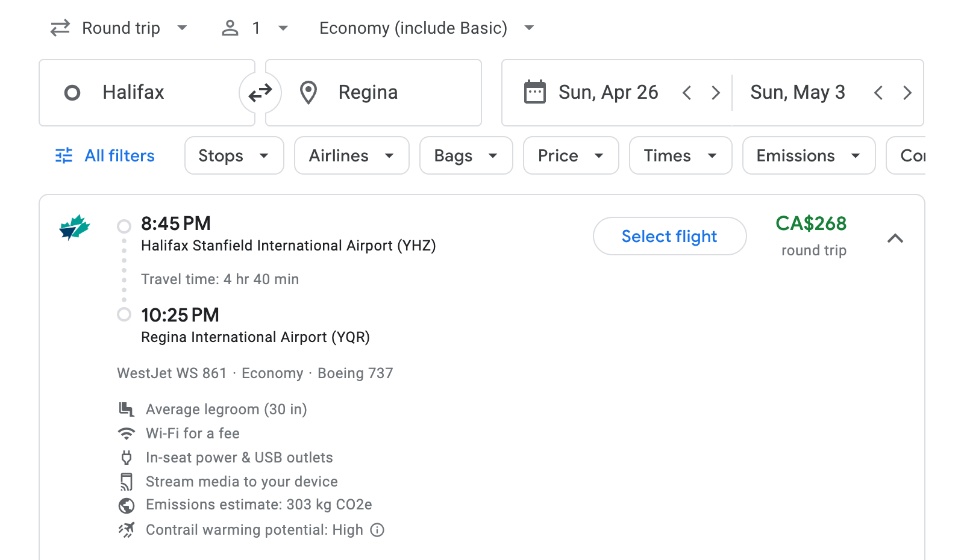Click the stream media icon
This screenshot has height=560, width=964.
tap(127, 481)
